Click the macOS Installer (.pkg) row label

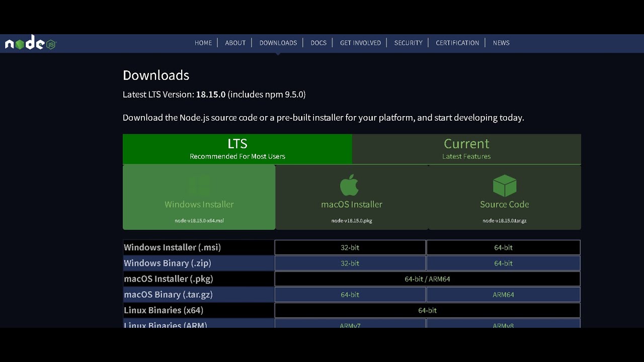tap(169, 279)
